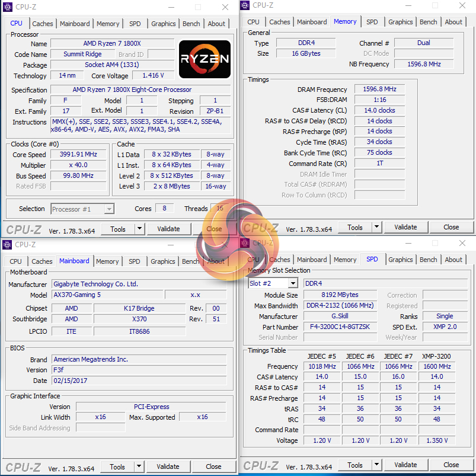Viewport: 476px width, 476px height.
Task: Open SPD tab in Memory window
Action: click(x=372, y=22)
